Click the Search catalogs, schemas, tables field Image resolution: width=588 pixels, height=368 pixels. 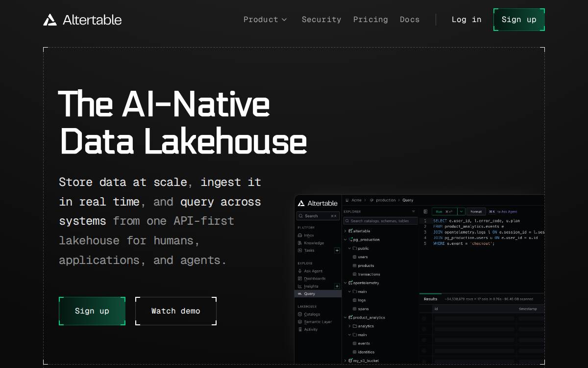tap(380, 221)
